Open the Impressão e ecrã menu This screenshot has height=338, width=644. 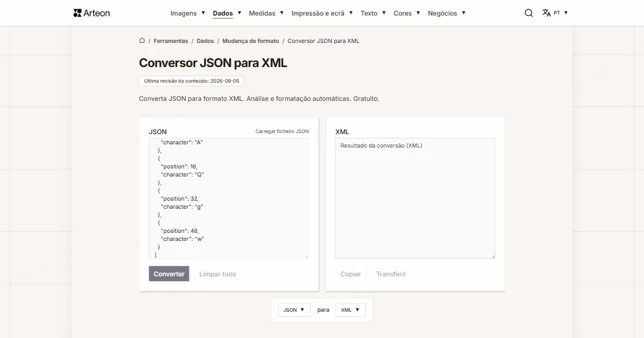(322, 13)
